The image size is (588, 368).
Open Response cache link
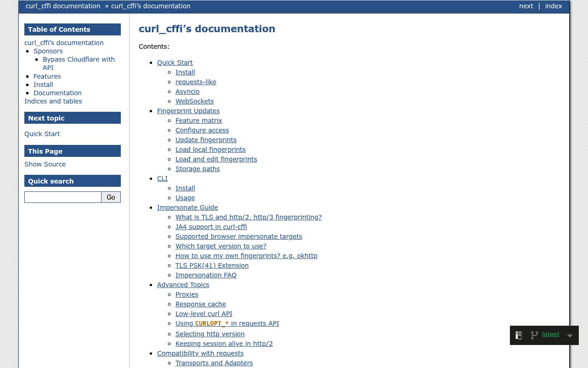201,304
